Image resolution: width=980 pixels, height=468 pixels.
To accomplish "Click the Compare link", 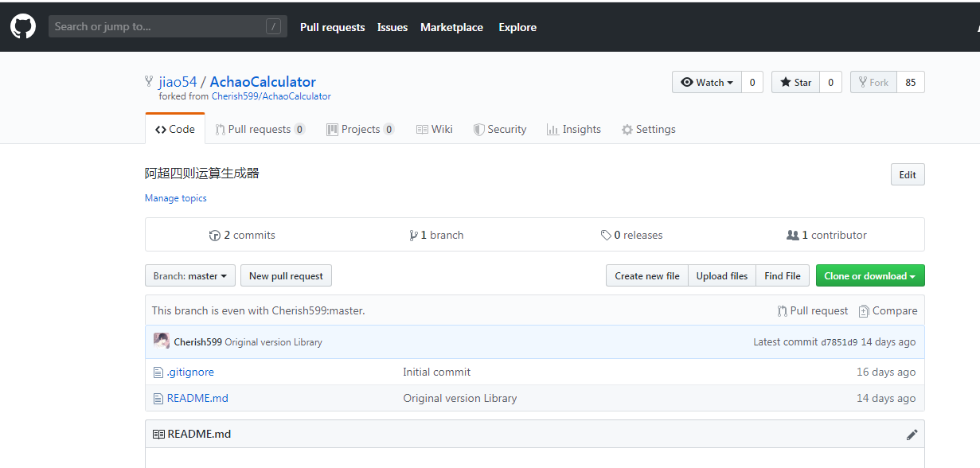I will click(888, 310).
